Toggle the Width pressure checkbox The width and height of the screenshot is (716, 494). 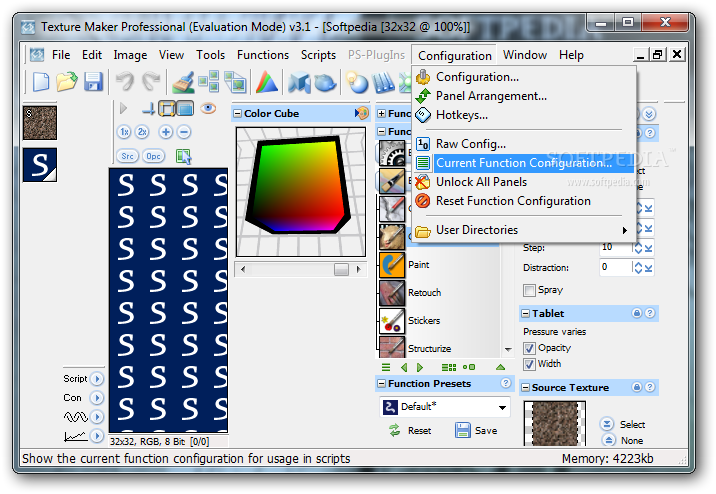[x=529, y=364]
